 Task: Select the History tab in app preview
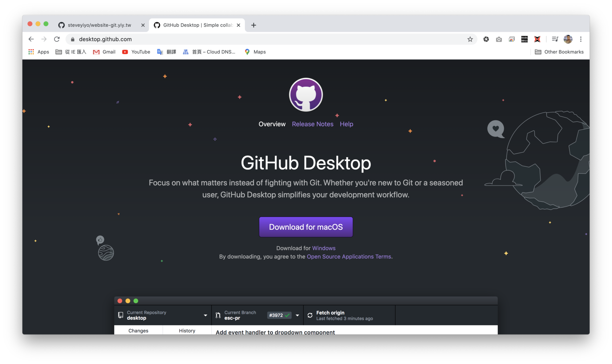[187, 330]
